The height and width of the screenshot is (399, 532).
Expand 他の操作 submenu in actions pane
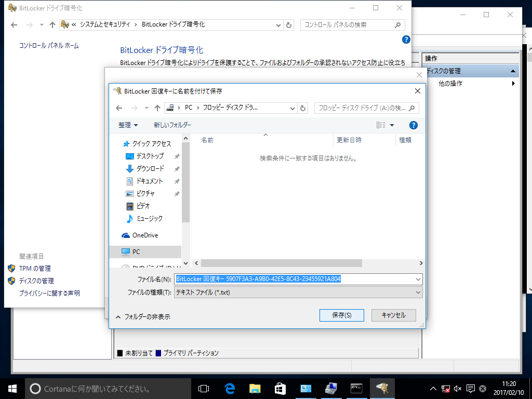coord(513,84)
